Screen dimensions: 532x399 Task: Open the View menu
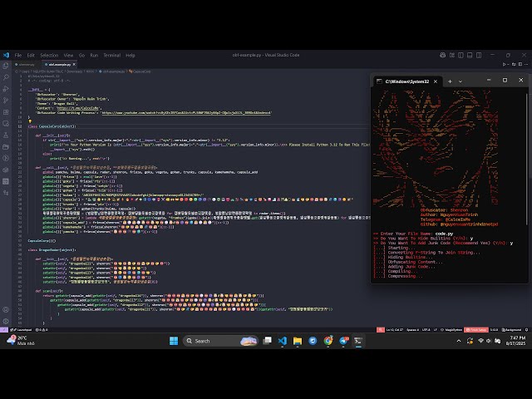click(x=68, y=55)
